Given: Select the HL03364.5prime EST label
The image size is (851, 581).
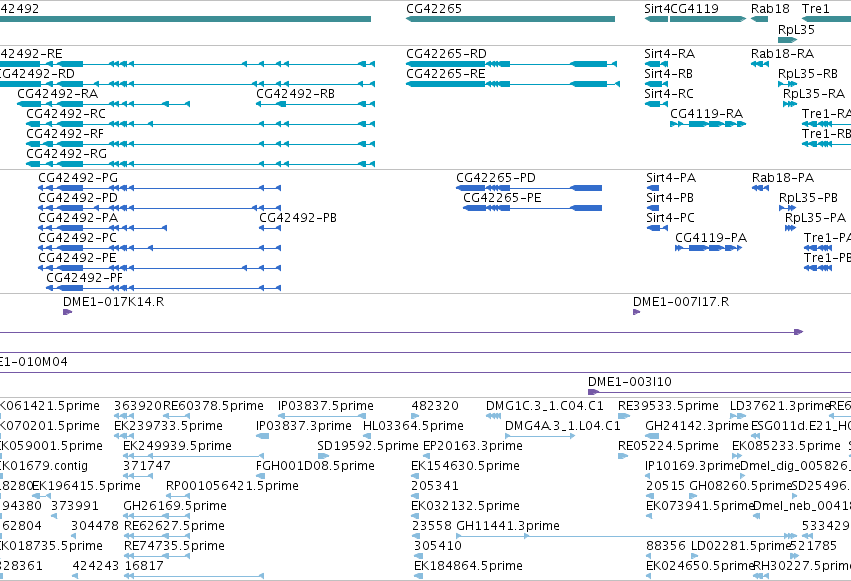Looking at the screenshot, I should (413, 426).
